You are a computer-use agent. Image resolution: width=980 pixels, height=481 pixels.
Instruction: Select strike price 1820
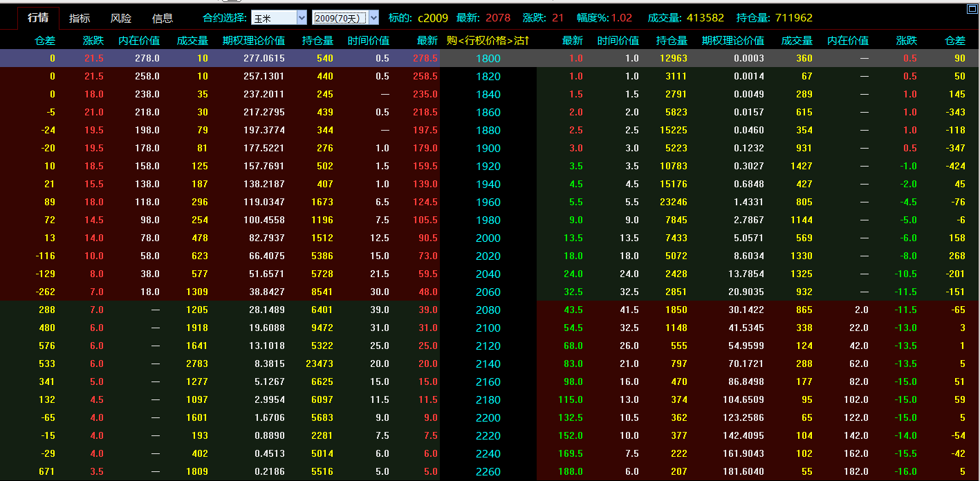click(x=488, y=76)
